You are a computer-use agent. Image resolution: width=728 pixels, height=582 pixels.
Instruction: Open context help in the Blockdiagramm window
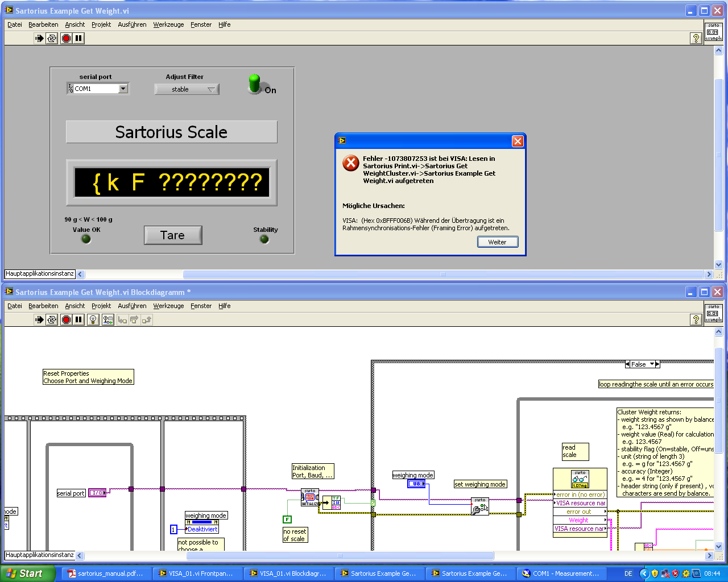point(696,319)
